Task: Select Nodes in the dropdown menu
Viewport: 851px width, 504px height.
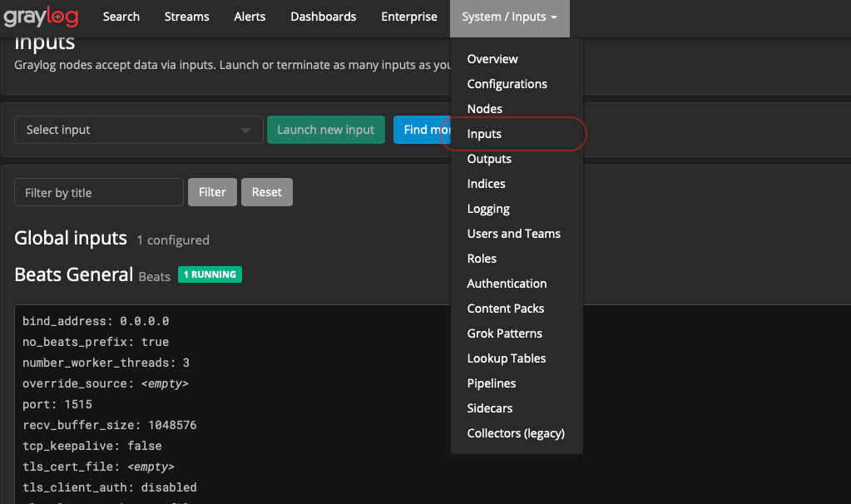Action: click(485, 108)
